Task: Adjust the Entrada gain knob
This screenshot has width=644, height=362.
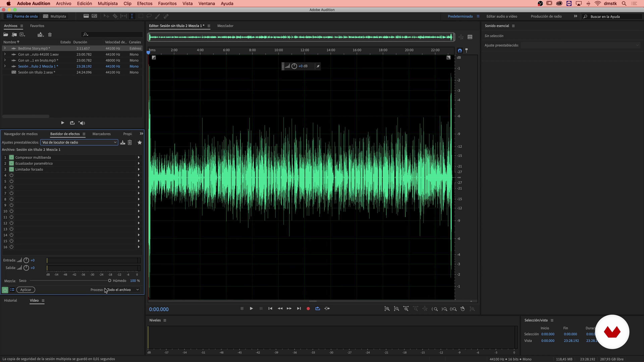Action: point(26,260)
